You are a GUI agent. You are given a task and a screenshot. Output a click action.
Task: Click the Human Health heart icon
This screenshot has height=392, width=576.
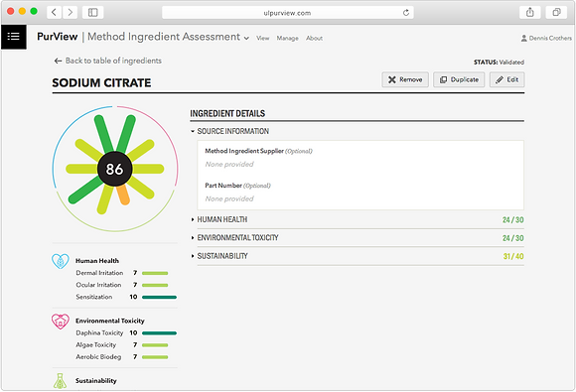point(61,261)
